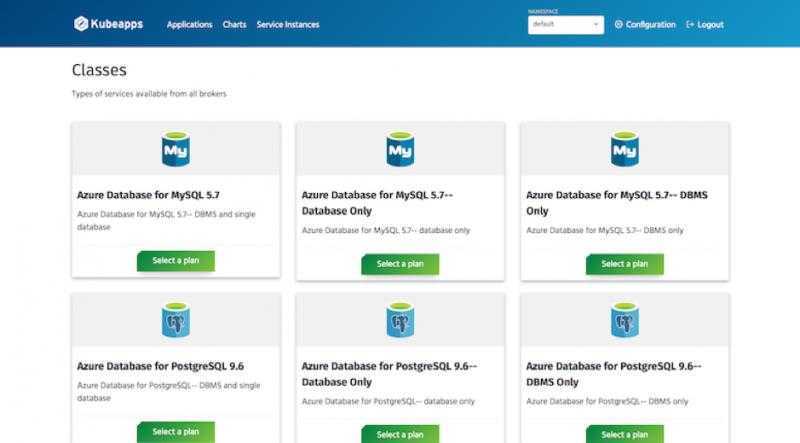Open the Applications menu item
Viewport: 800px width, 443px height.
pyautogui.click(x=189, y=24)
